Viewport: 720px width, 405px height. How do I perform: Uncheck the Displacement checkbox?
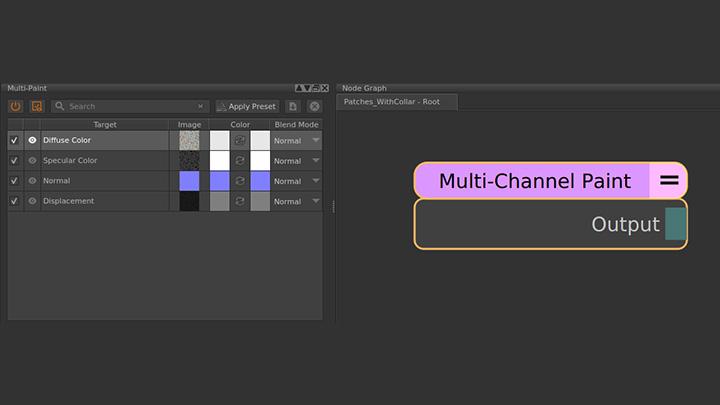[15, 201]
